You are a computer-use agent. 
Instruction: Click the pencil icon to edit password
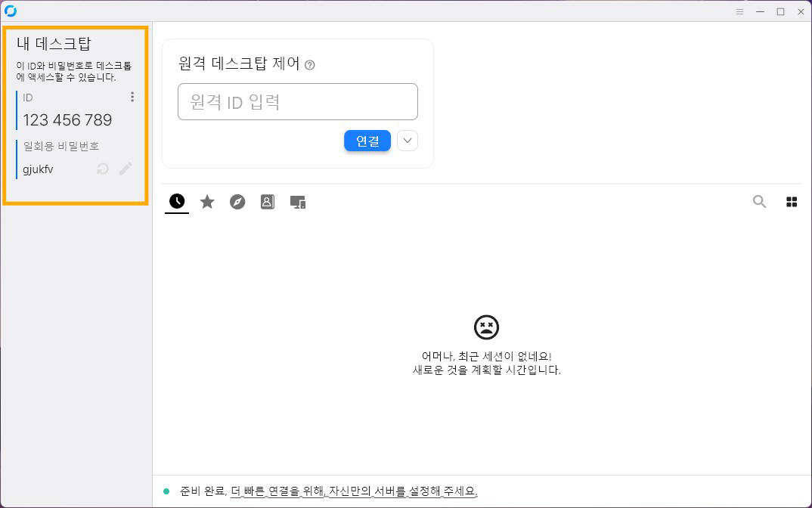(x=126, y=169)
